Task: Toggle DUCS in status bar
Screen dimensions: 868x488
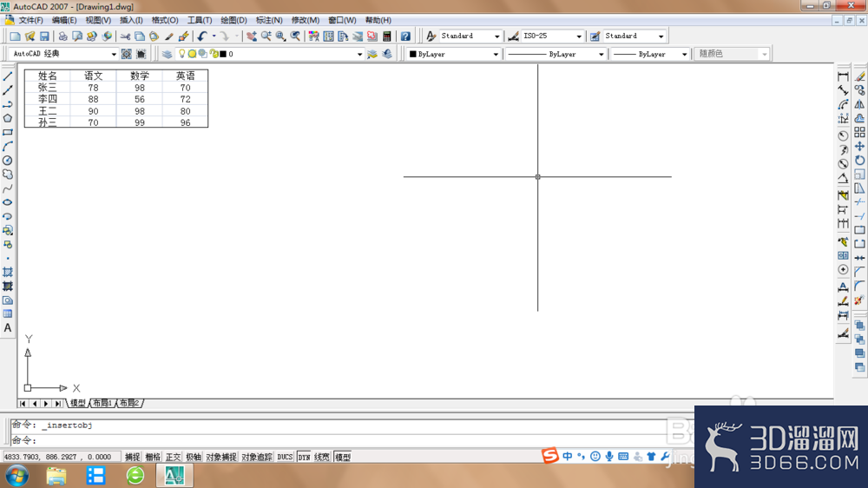Action: tap(285, 457)
